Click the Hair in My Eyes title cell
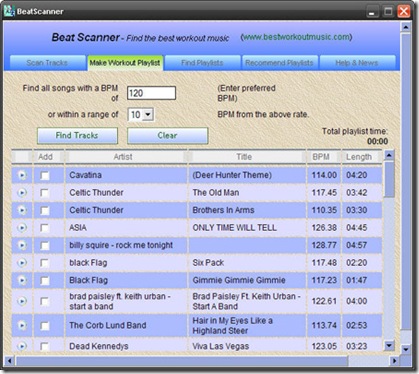Screen dimensions: 419x374 point(247,325)
